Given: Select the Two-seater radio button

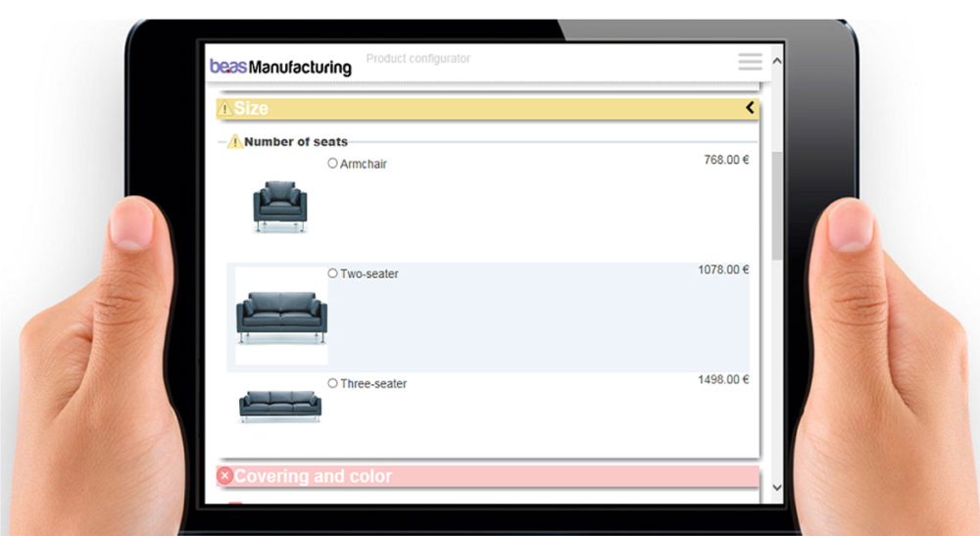Looking at the screenshot, I should (x=332, y=273).
